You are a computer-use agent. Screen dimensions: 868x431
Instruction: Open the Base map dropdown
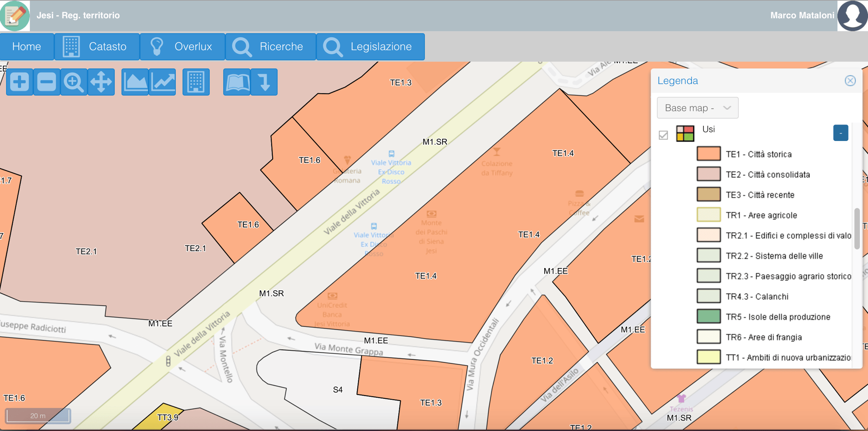coord(697,108)
